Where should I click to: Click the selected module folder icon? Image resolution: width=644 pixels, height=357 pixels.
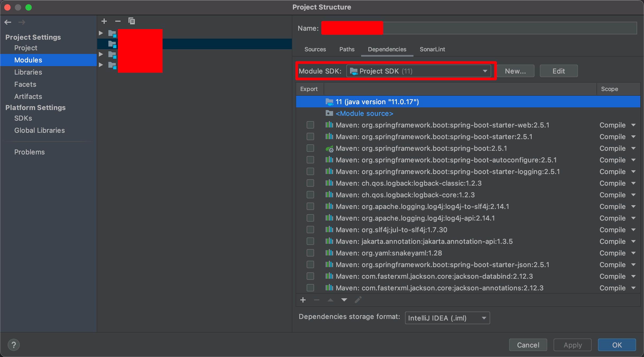click(x=112, y=44)
